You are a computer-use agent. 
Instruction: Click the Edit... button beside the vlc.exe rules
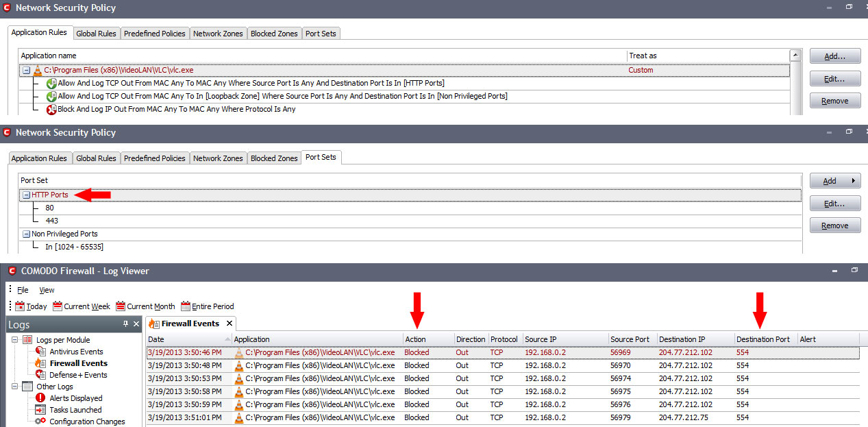834,79
